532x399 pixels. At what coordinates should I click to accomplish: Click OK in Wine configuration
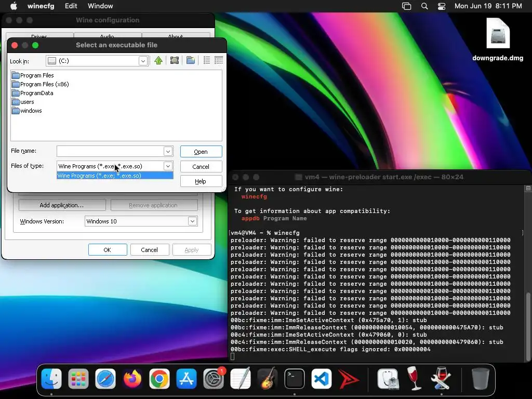(108, 250)
